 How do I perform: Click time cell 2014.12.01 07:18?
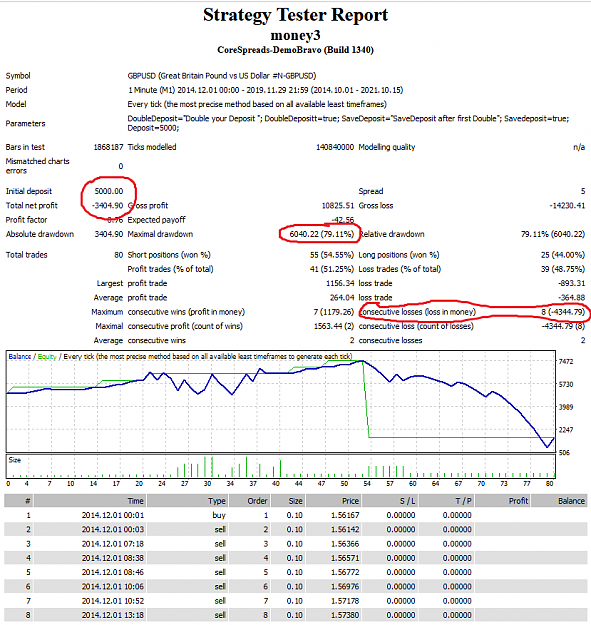click(x=113, y=544)
